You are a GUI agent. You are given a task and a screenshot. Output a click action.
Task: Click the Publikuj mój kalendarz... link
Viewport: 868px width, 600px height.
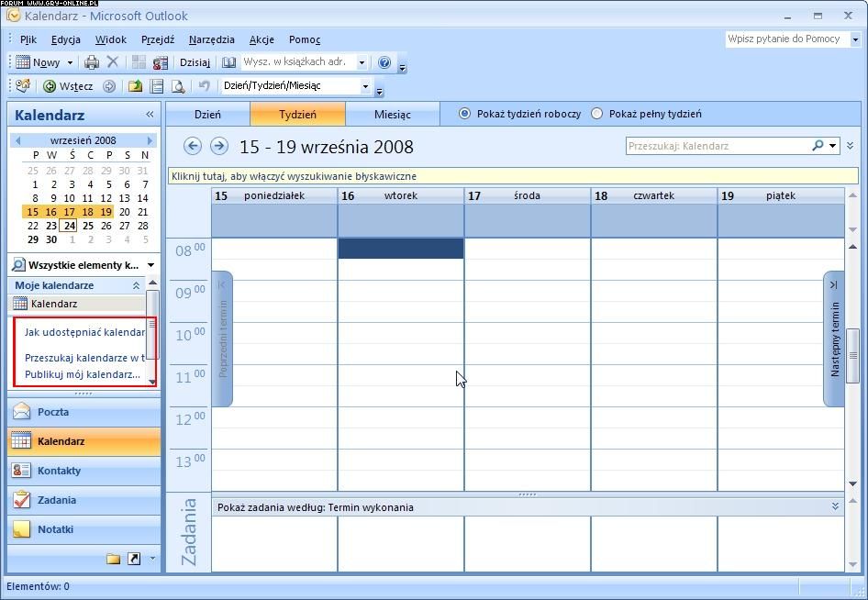(x=83, y=374)
